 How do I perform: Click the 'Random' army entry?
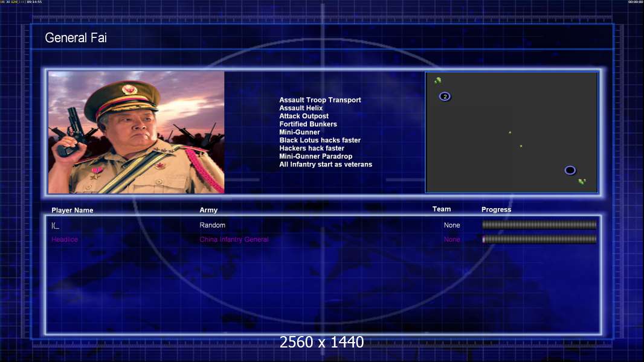point(212,225)
